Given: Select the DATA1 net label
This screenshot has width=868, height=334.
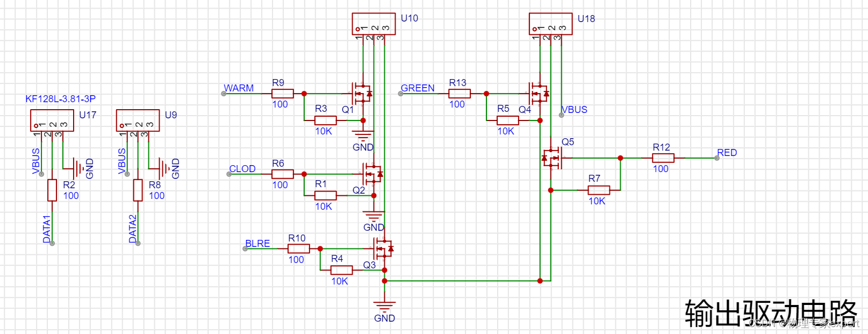Looking at the screenshot, I should point(47,229).
